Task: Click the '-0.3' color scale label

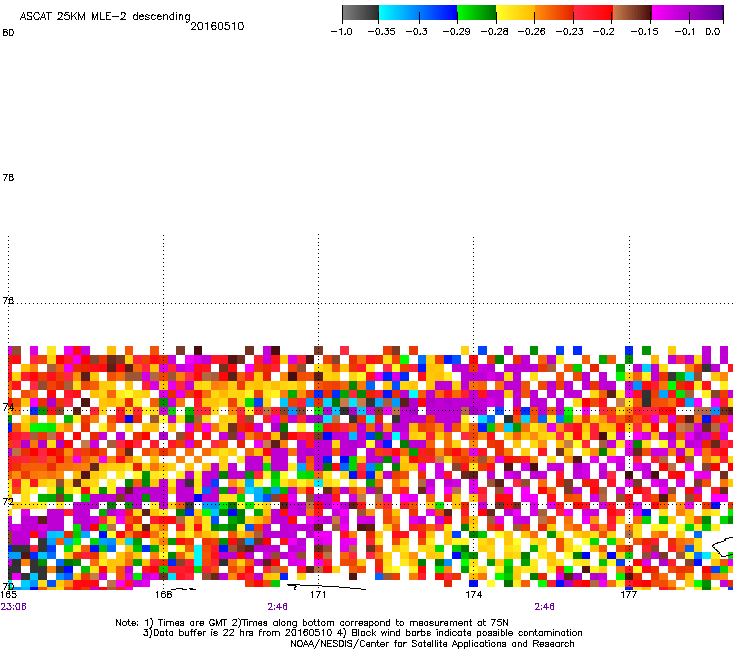Action: click(417, 32)
